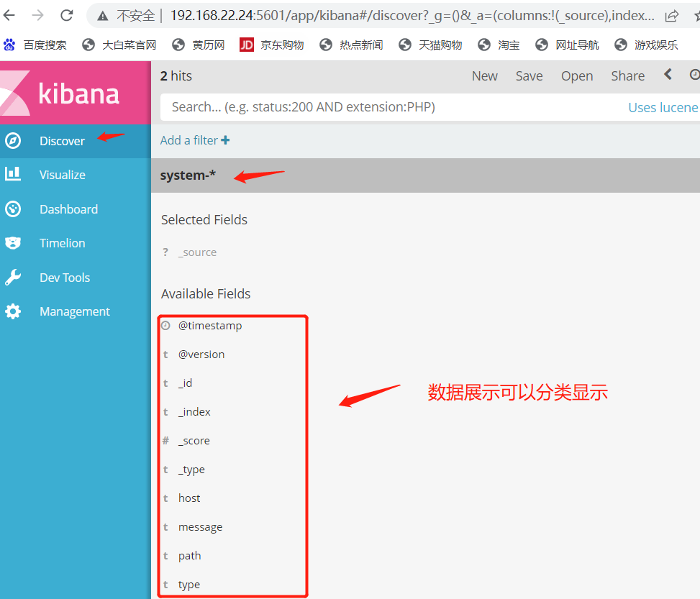Click the Discover compass icon
The width and height of the screenshot is (700, 599).
tap(13, 141)
